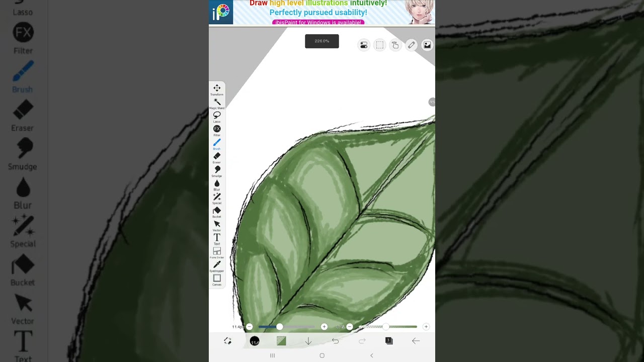
Task: Tap the back arrow in the bottom bar
Action: (x=416, y=341)
